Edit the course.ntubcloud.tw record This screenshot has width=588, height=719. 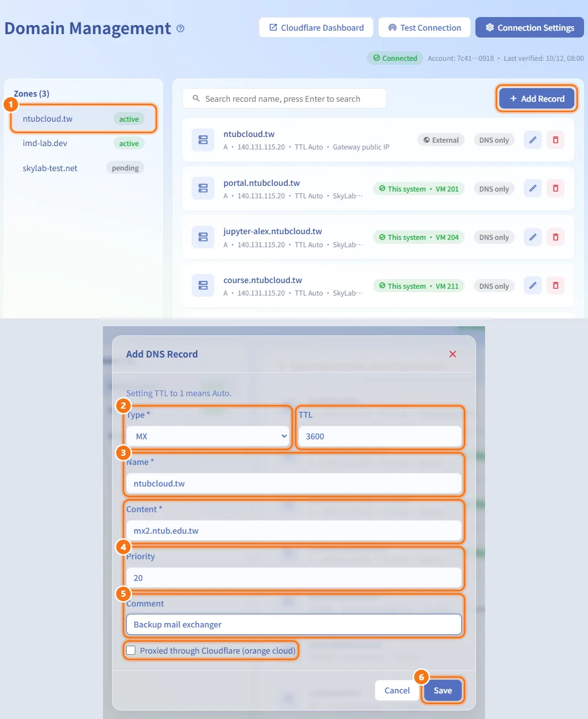(533, 285)
